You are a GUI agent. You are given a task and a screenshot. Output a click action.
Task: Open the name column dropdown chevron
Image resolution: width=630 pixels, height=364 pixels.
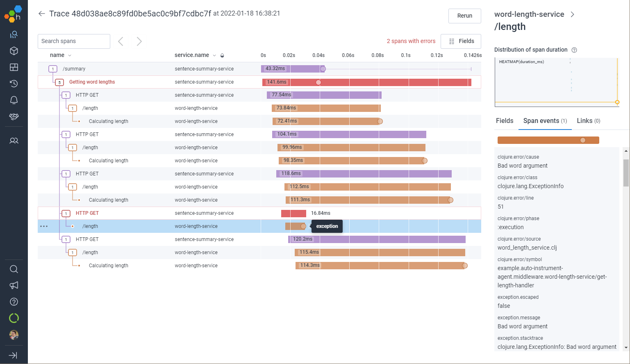(70, 55)
